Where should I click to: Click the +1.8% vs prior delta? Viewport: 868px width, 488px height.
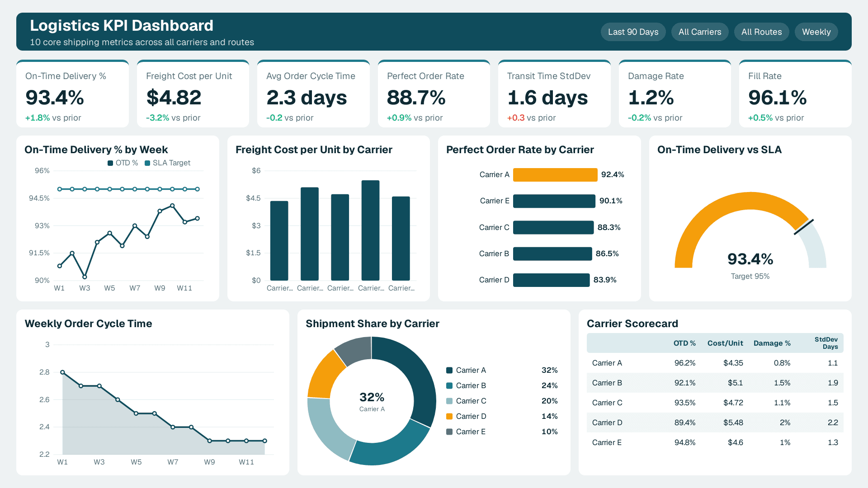[53, 118]
